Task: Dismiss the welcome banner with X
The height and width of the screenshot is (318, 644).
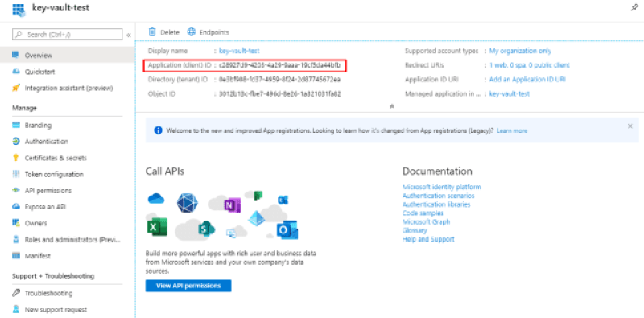Action: click(x=630, y=126)
